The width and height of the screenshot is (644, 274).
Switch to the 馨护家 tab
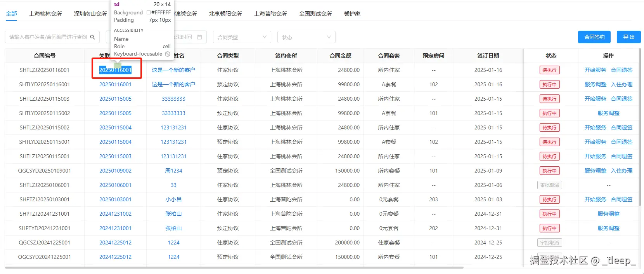pyautogui.click(x=352, y=14)
